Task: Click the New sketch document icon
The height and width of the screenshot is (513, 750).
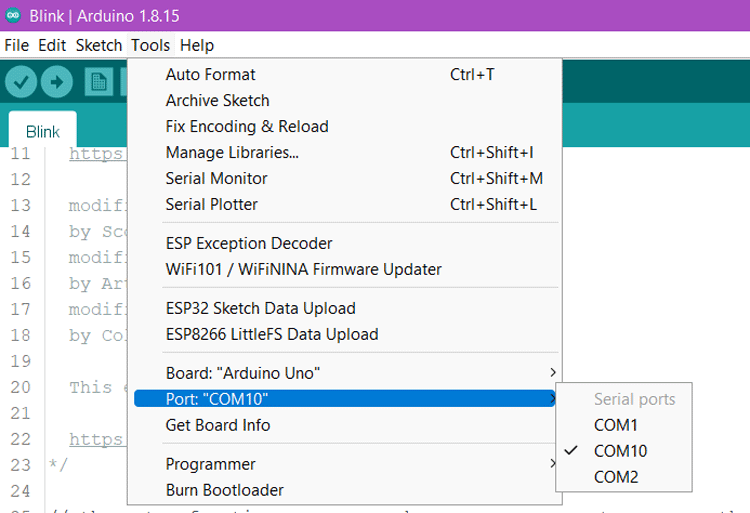Action: click(99, 82)
